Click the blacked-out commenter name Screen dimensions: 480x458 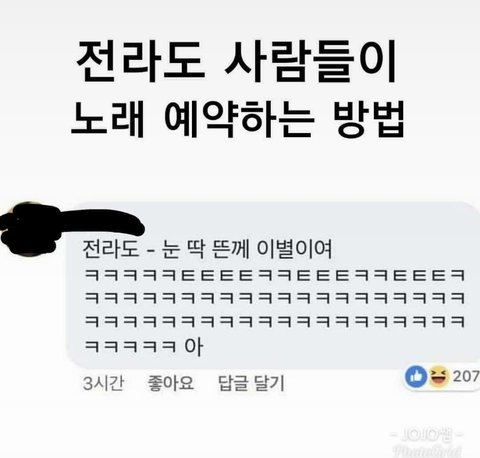[x=100, y=221]
